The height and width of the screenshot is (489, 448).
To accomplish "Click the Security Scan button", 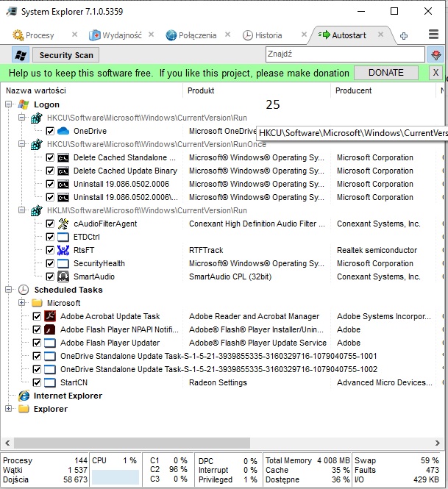I will pyautogui.click(x=65, y=55).
